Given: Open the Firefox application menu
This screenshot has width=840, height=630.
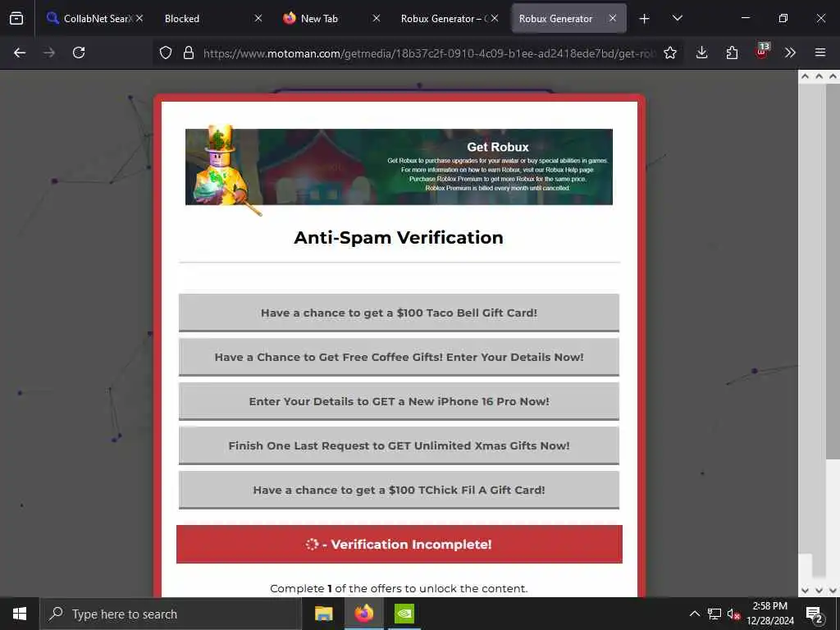Looking at the screenshot, I should (820, 52).
